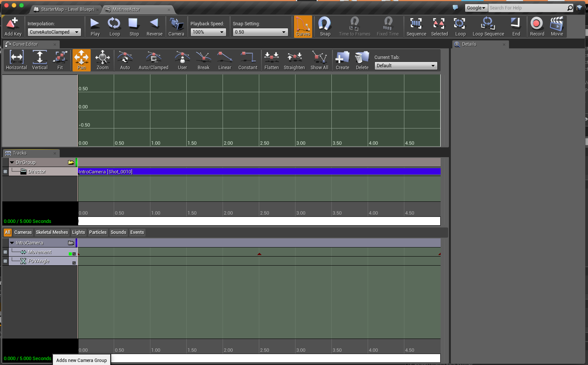Open the Playback Speed dropdown
Viewport: 588px width, 365px height.
pos(208,32)
